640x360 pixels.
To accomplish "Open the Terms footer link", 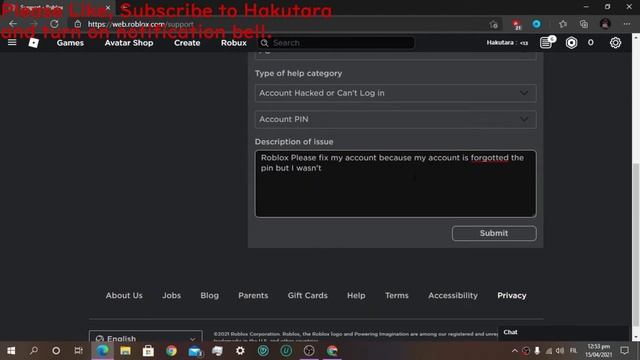I will tap(396, 295).
